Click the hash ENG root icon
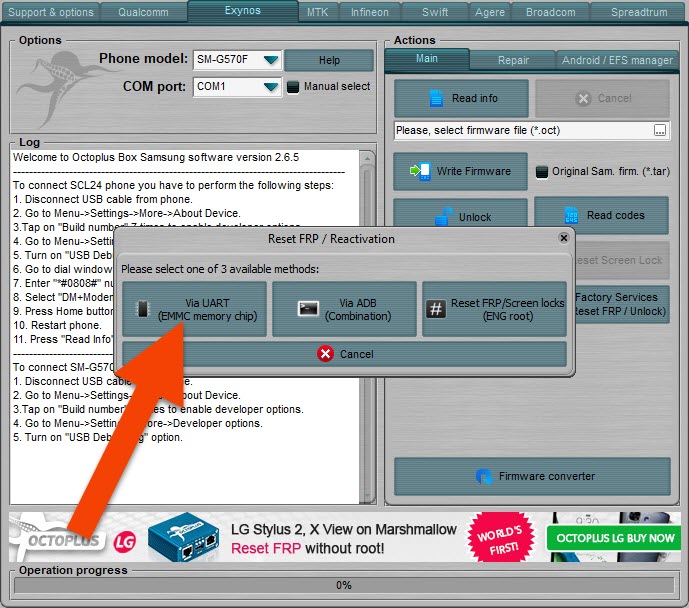 [x=435, y=309]
